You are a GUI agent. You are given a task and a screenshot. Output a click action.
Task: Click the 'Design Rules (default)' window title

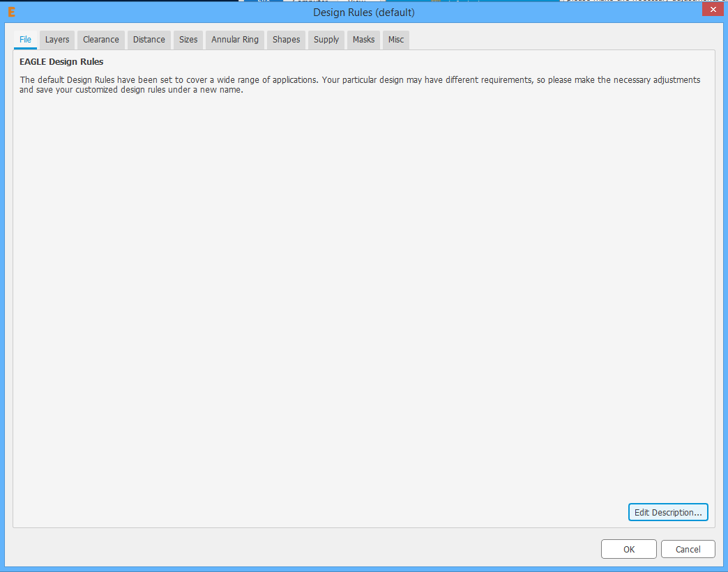[364, 13]
